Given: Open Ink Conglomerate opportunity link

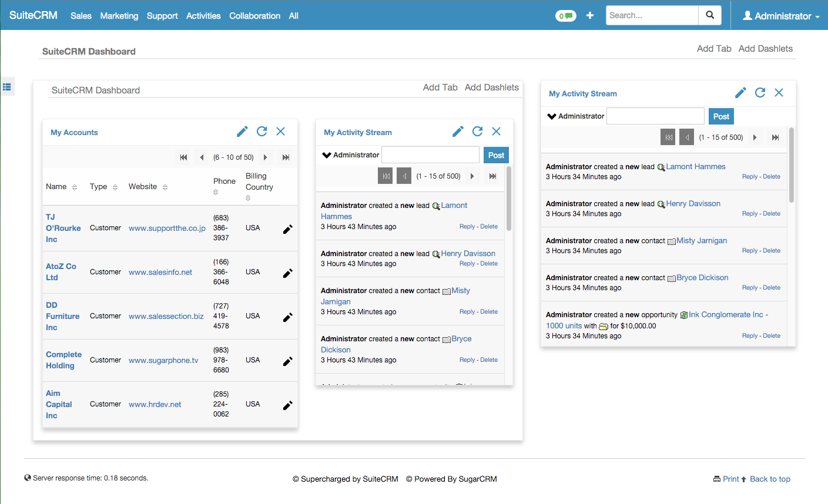Looking at the screenshot, I should click(x=656, y=320).
